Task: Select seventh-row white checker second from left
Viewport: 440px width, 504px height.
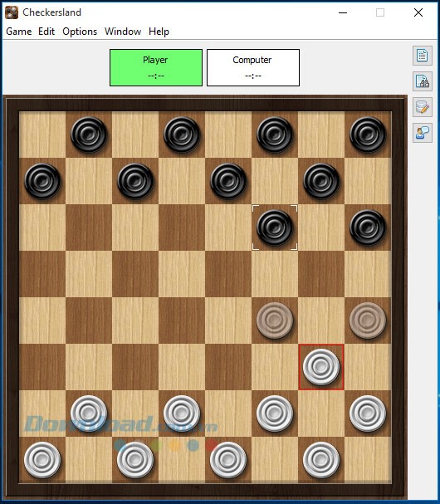Action: click(x=182, y=413)
